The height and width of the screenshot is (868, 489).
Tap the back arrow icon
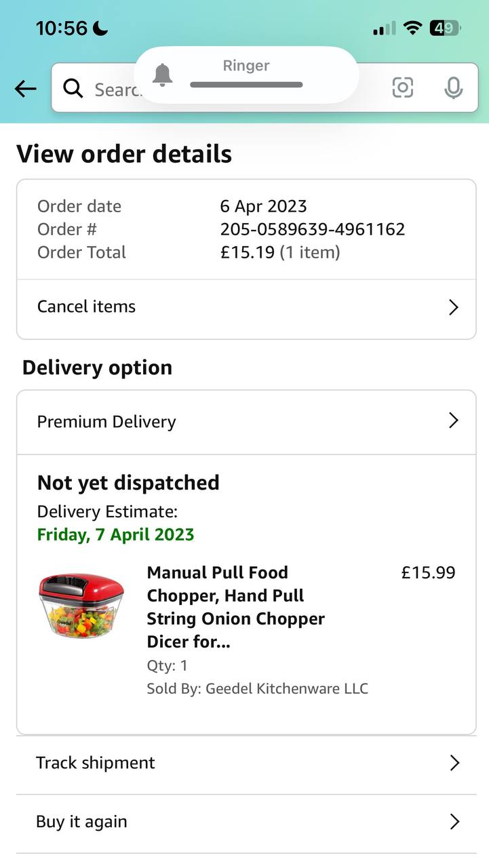click(26, 88)
